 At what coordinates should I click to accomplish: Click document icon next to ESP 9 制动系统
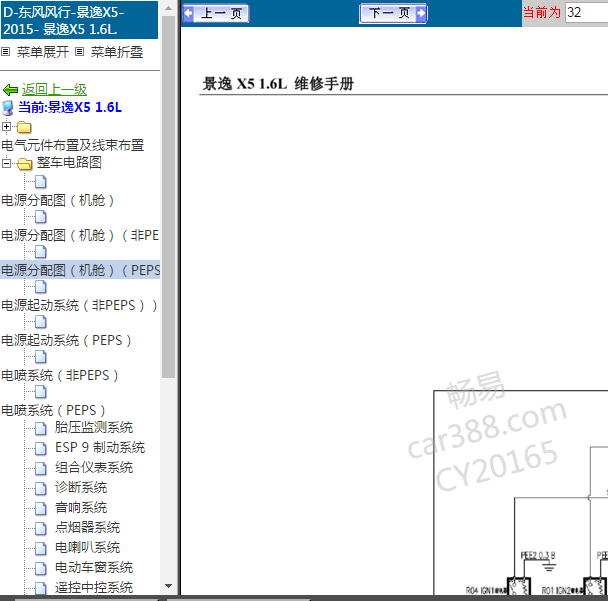[41, 449]
